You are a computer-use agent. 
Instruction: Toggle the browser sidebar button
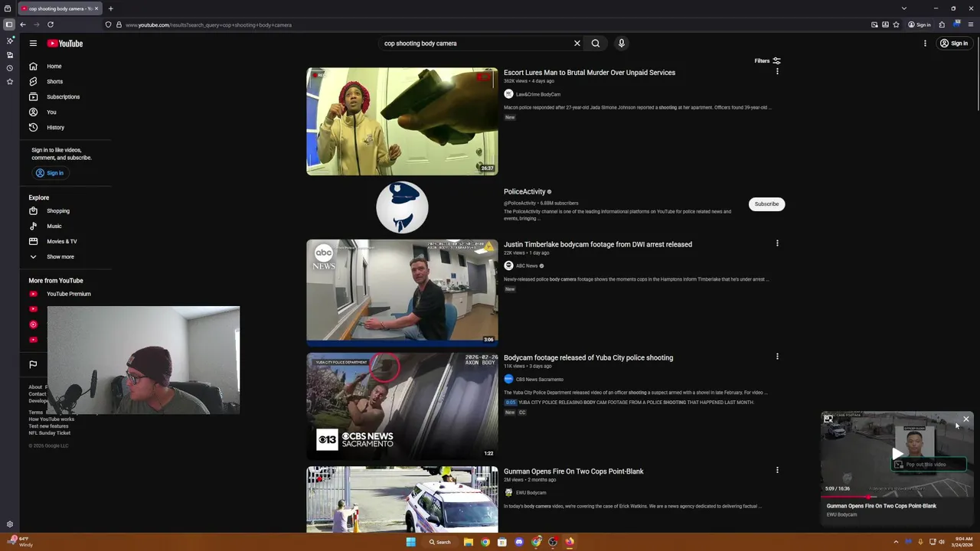click(x=9, y=24)
